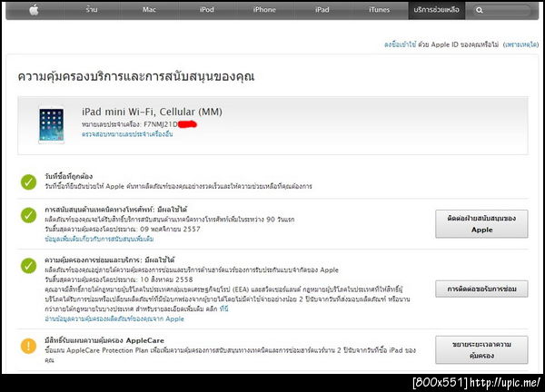The image size is (545, 392).
Task: Open the iPhone navigation tab
Action: 264,10
